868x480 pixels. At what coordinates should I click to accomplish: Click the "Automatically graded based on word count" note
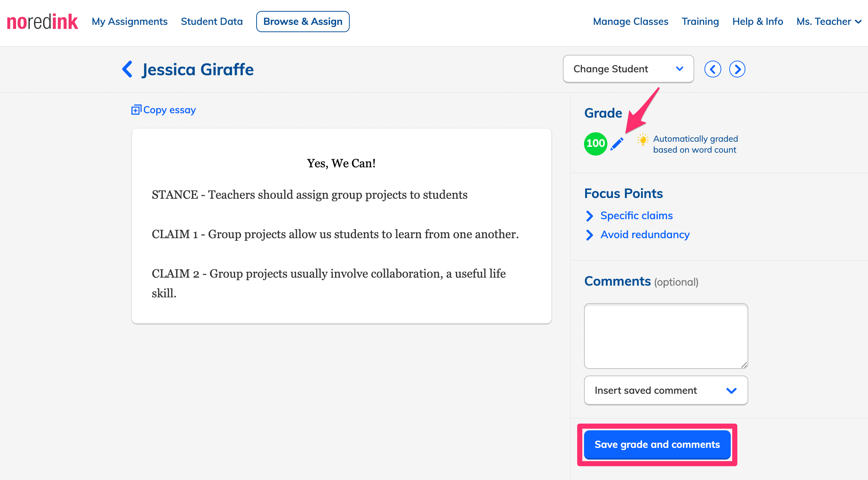point(695,144)
